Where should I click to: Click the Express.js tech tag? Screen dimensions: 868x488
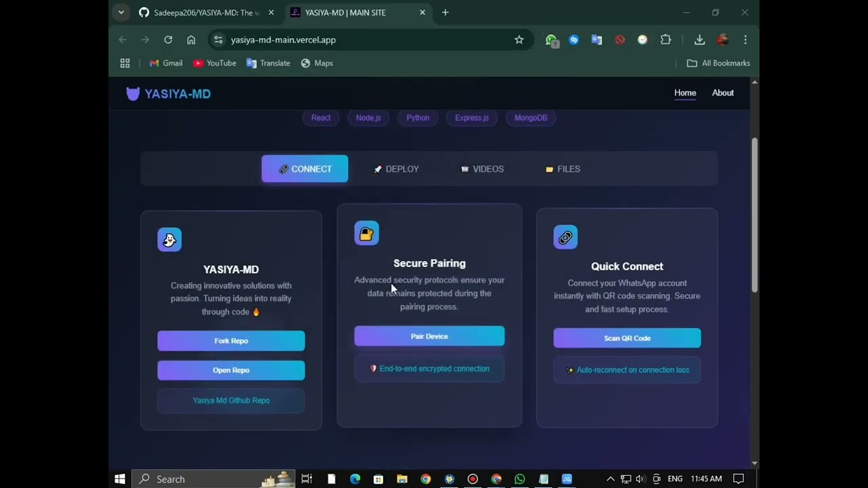point(472,118)
